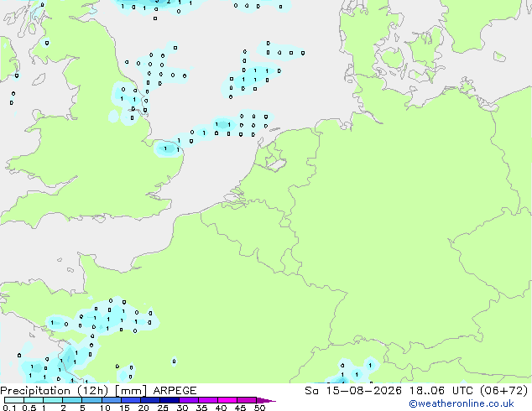
Task: Pick the 40–45 mm magenta legend swatch
Action: pos(227,400)
